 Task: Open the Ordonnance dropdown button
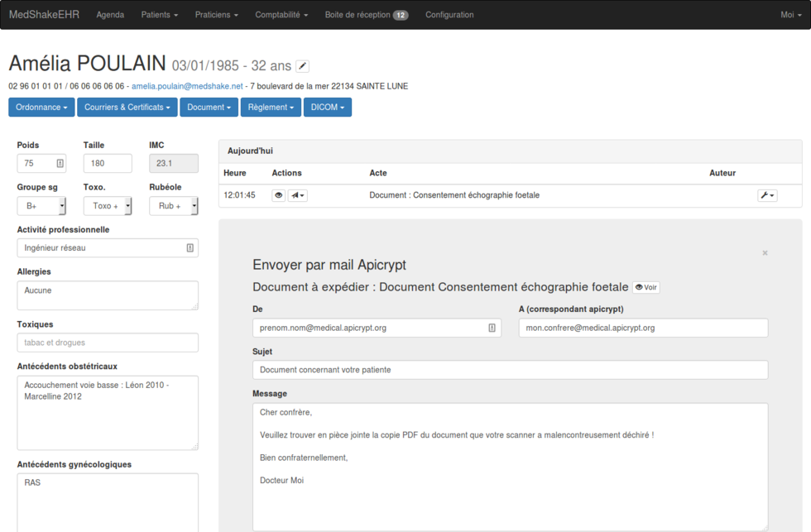click(41, 107)
